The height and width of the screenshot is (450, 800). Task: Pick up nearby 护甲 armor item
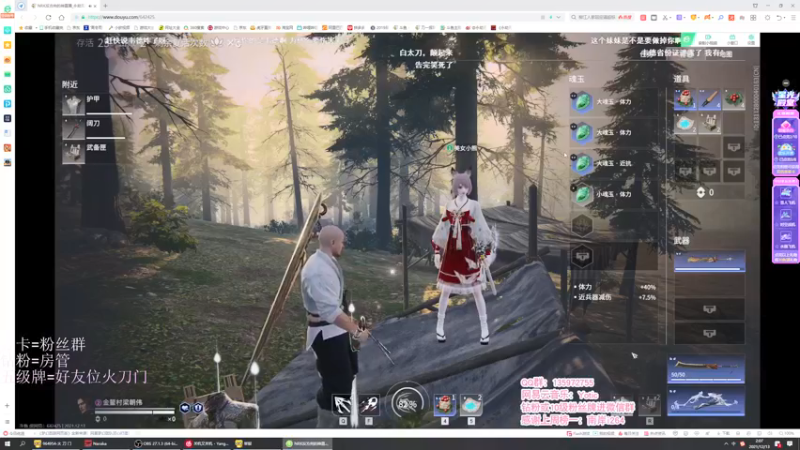tap(97, 105)
